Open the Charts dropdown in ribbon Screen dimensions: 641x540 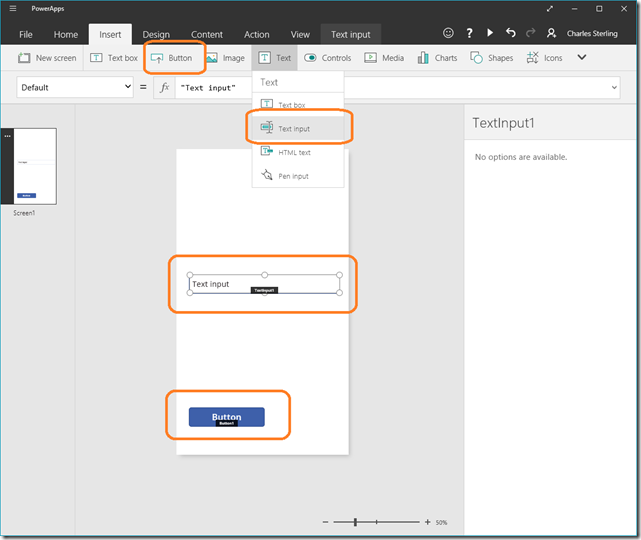click(437, 58)
